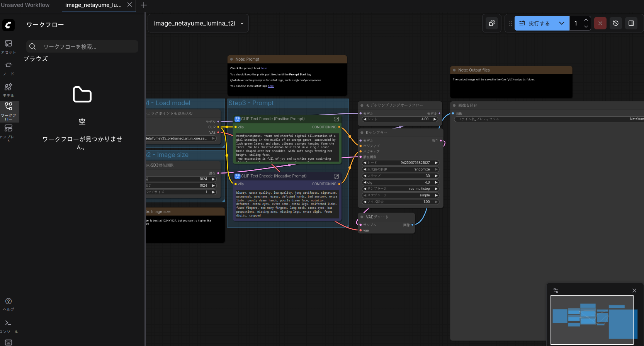Open the アセット (Assets) sidebar panel
The height and width of the screenshot is (346, 644).
click(8, 46)
